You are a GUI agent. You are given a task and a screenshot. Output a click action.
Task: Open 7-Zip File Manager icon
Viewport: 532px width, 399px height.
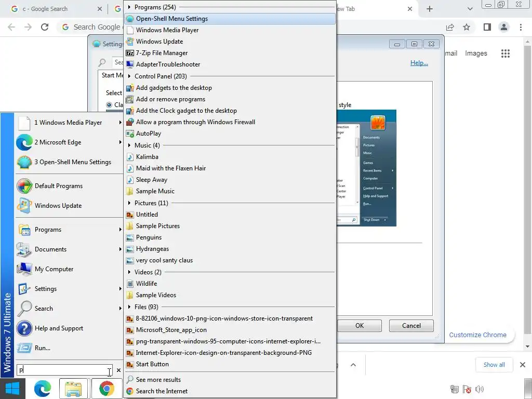click(129, 53)
